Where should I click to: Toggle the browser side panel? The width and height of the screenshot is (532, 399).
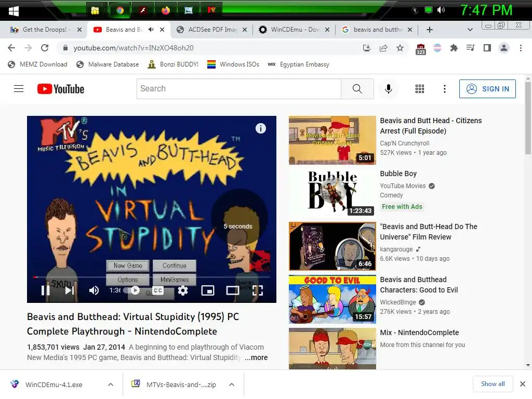pos(487,48)
